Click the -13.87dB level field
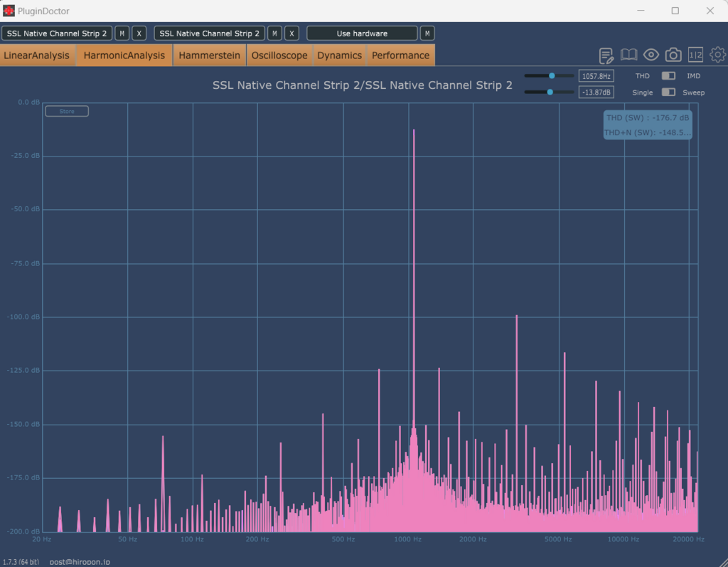 pyautogui.click(x=596, y=92)
